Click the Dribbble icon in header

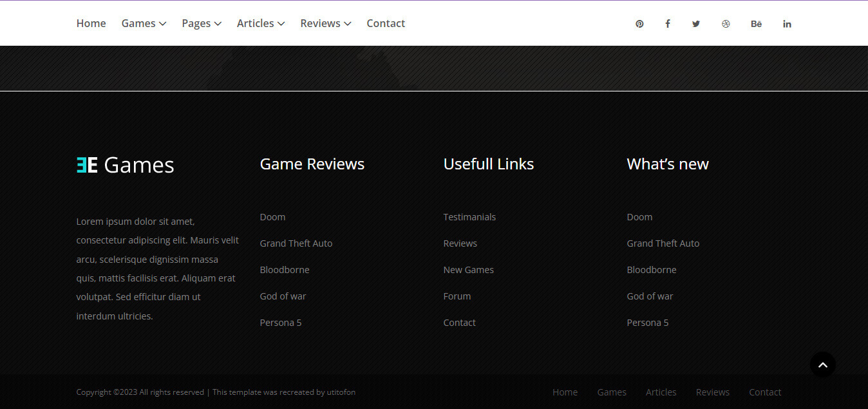click(726, 24)
